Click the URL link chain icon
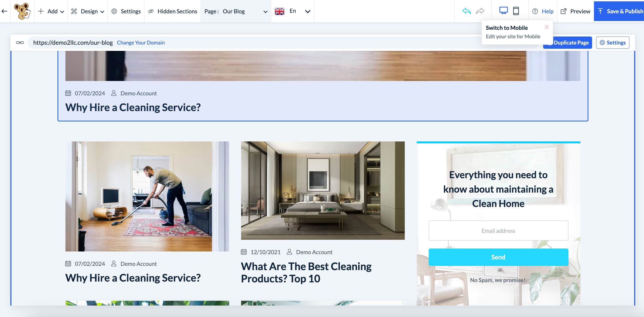 click(x=20, y=43)
